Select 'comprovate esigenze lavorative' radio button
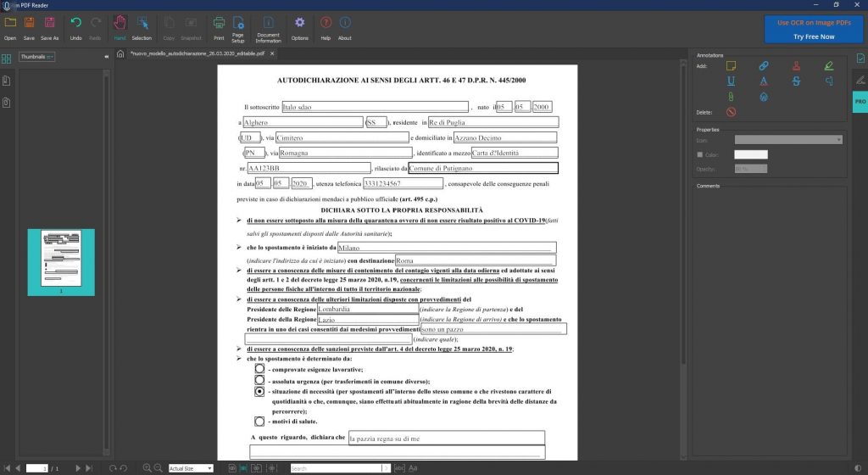This screenshot has height=475, width=868. [x=259, y=369]
